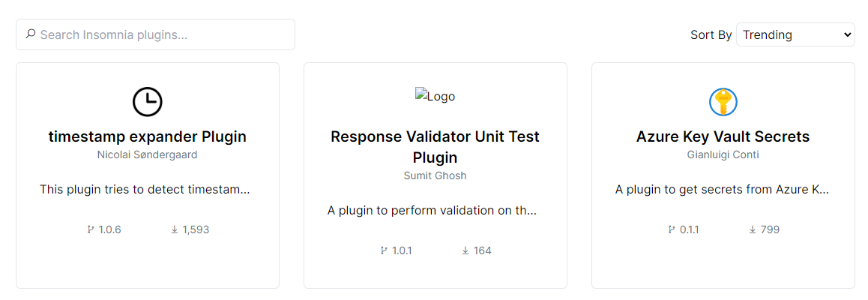The width and height of the screenshot is (868, 300).
Task: Open Azure Key Vault Secrets title
Action: pos(723,136)
